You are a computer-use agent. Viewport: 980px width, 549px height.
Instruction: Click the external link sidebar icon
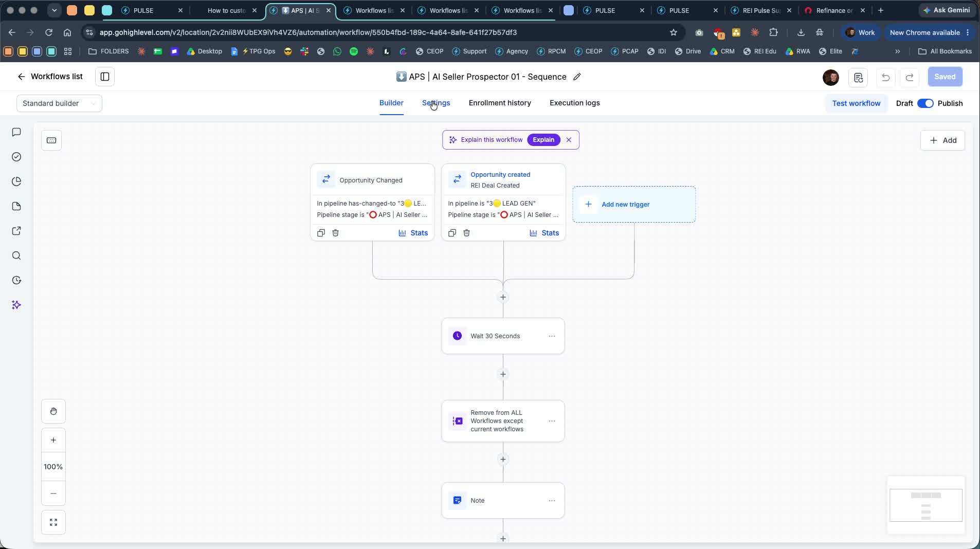tap(16, 231)
